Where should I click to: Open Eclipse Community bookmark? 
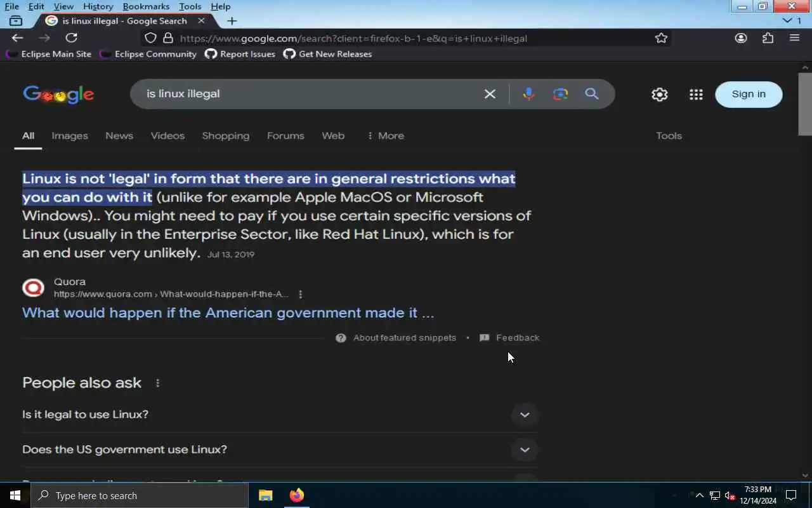pyautogui.click(x=148, y=54)
